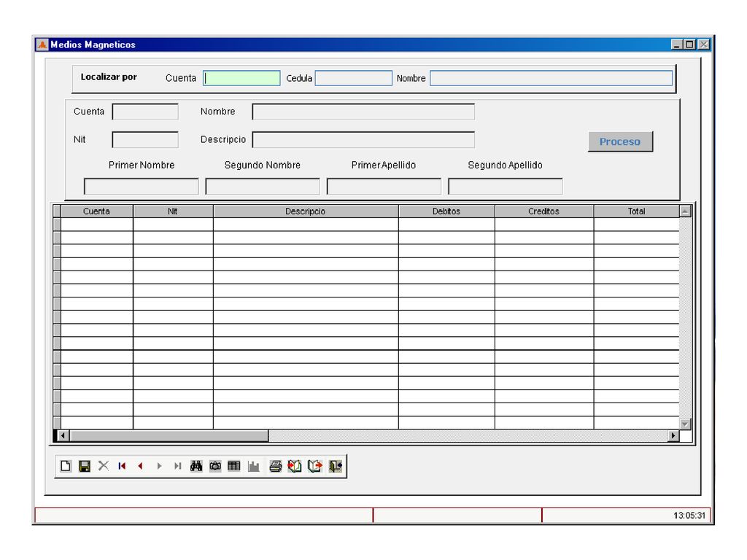Viewport: 747px width, 560px height.
Task: Click the camera icon in toolbar
Action: (215, 466)
